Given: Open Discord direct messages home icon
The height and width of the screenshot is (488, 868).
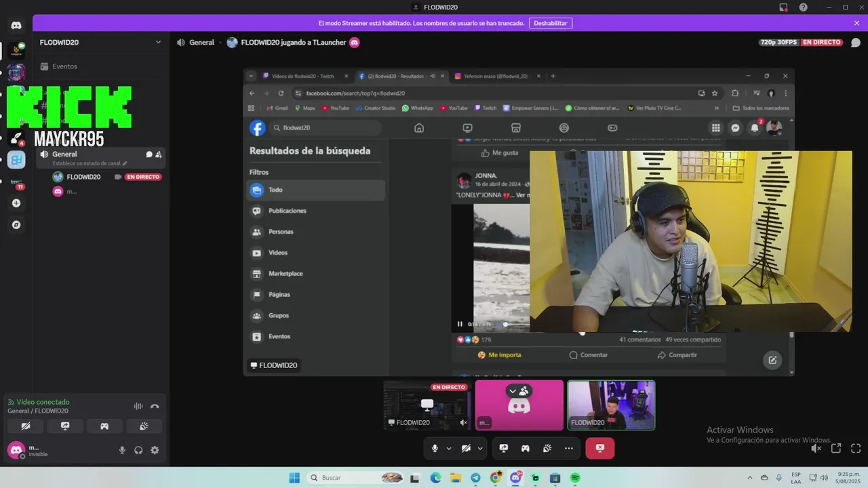Looking at the screenshot, I should (16, 26).
